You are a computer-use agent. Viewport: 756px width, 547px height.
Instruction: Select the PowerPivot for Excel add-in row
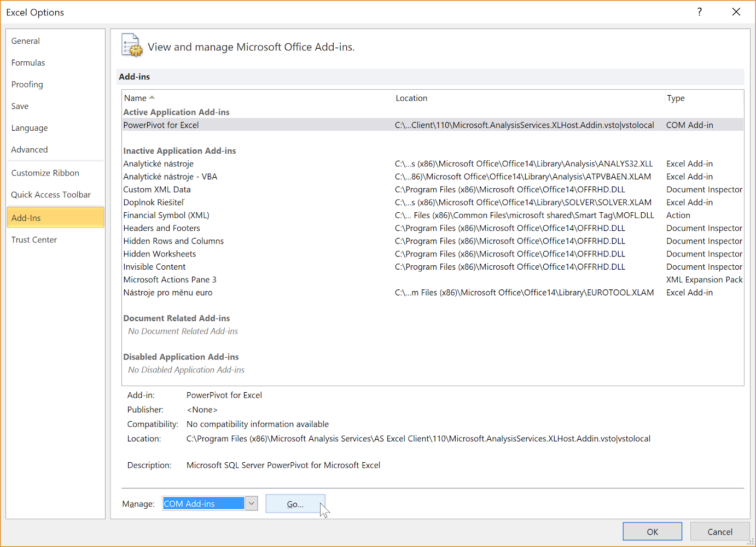pyautogui.click(x=433, y=125)
